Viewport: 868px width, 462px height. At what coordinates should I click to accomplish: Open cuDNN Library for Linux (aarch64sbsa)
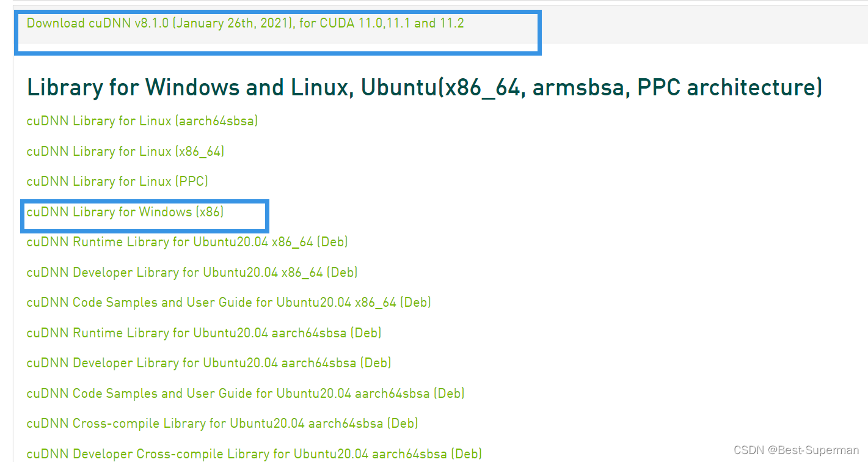142,121
